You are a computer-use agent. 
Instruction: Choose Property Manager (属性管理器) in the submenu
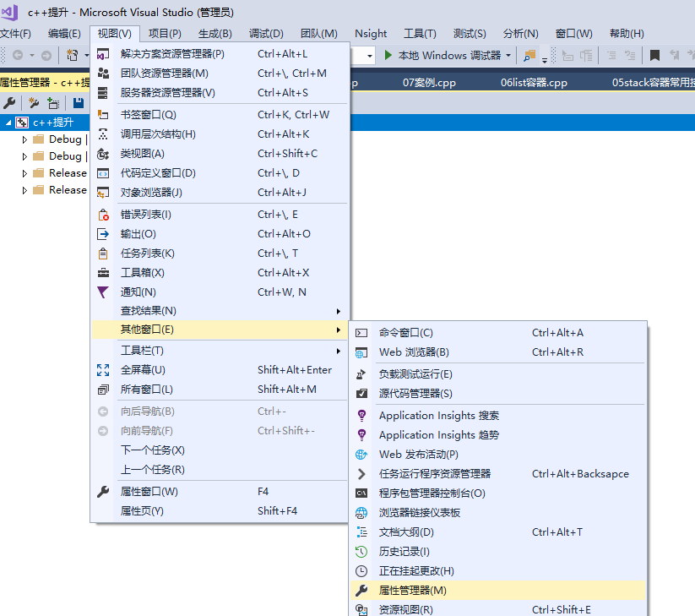[497, 591]
